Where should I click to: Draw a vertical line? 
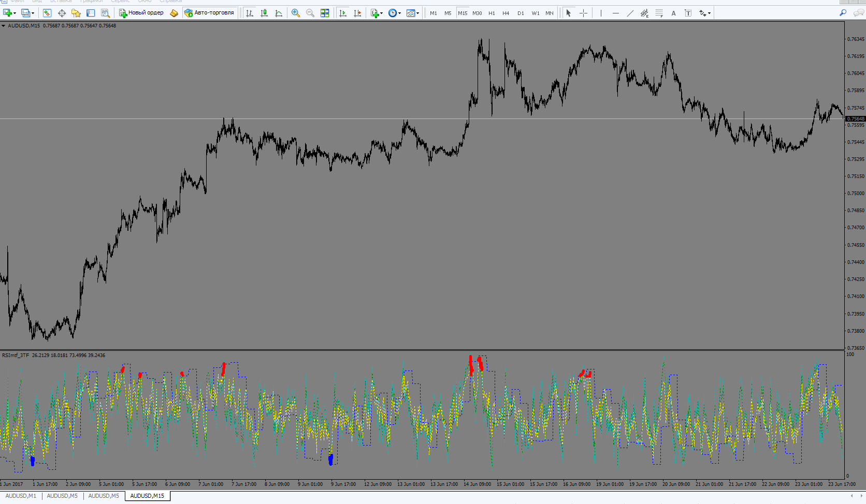point(601,13)
